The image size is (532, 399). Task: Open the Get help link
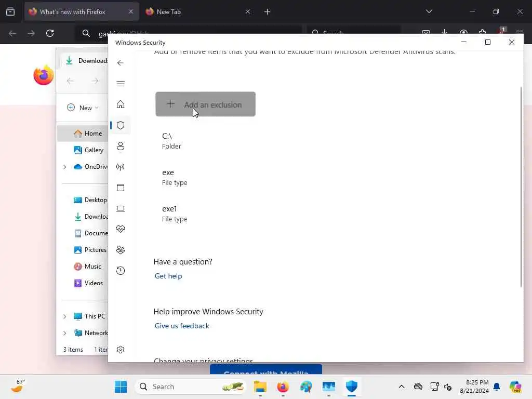click(168, 276)
